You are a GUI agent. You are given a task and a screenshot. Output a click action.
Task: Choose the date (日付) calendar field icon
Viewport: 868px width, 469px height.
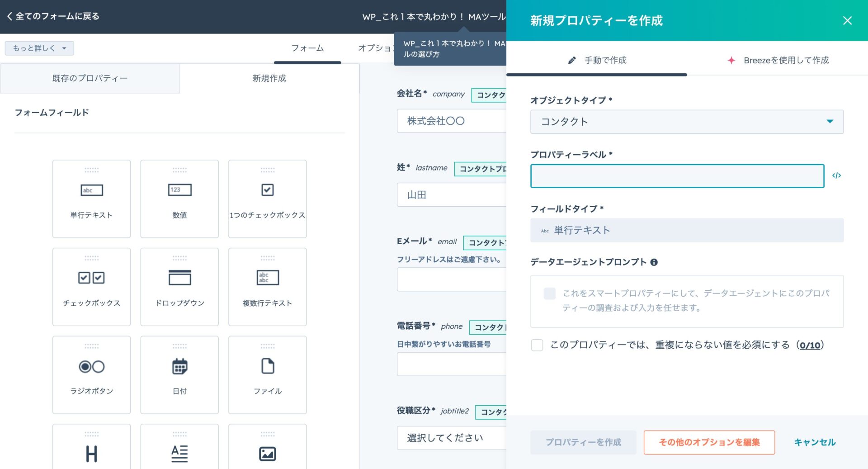[179, 366]
